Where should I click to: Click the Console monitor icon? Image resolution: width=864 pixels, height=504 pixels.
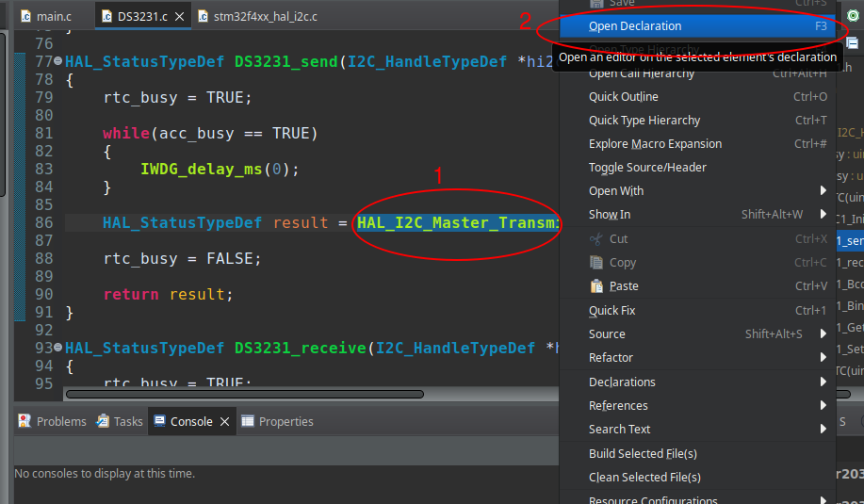point(159,421)
